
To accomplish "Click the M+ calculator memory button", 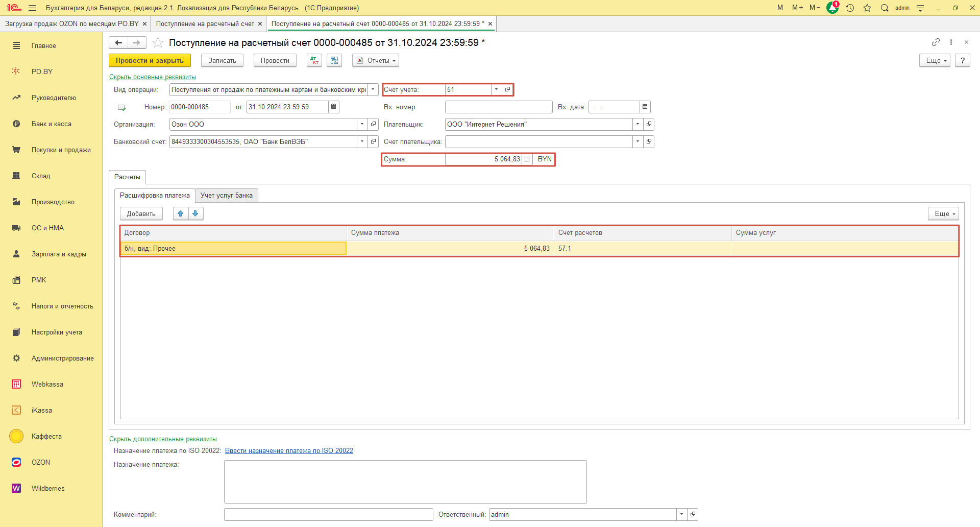I will (797, 8).
